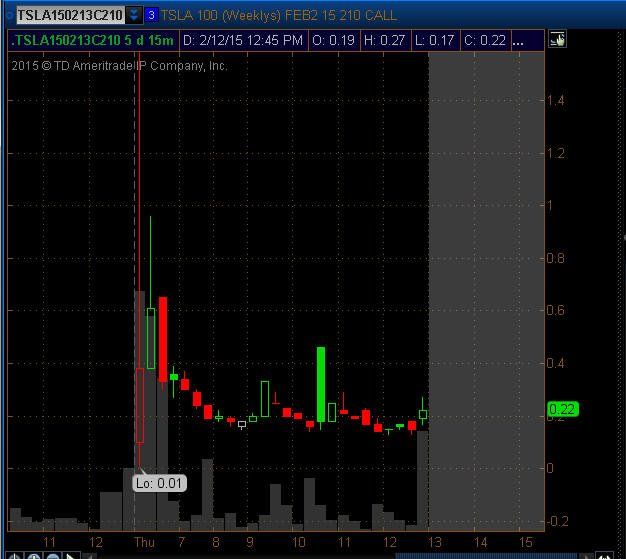Click the H: 0.27 high value

pos(384,40)
